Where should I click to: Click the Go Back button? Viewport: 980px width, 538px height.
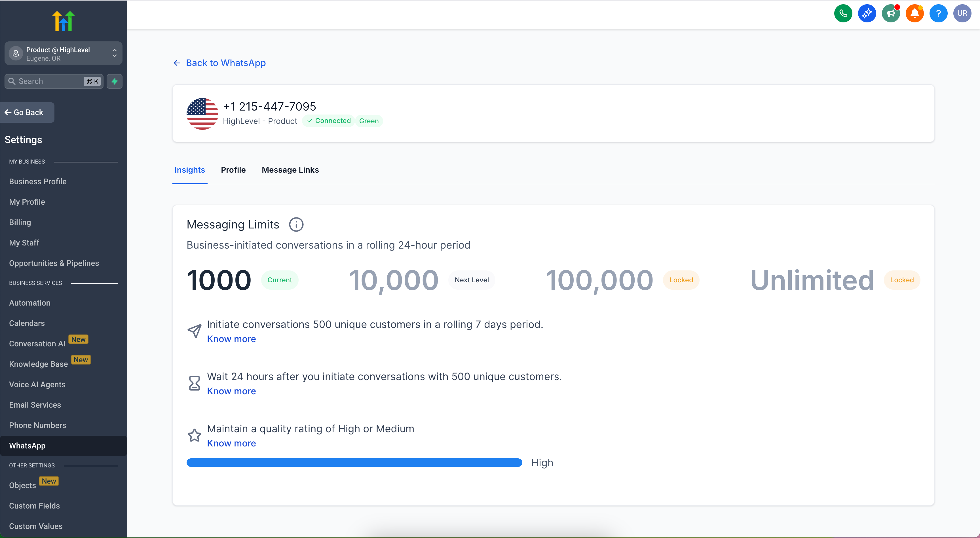point(27,112)
